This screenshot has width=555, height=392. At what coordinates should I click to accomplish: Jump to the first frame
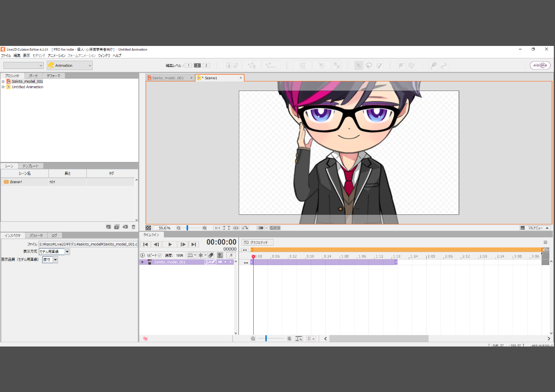coord(146,245)
